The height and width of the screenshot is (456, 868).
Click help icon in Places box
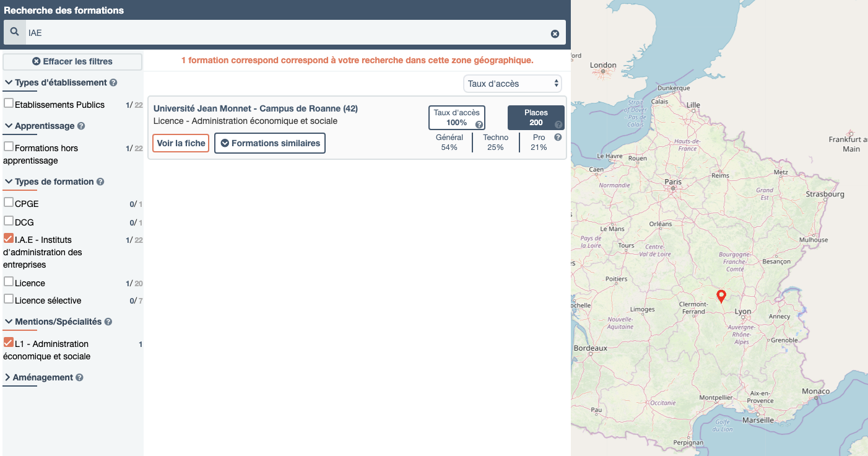click(x=558, y=125)
